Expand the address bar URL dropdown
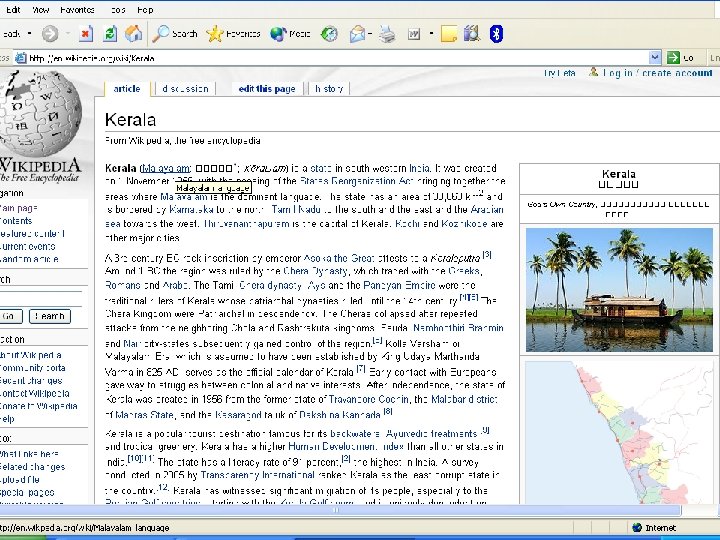720x540 pixels. pyautogui.click(x=656, y=58)
